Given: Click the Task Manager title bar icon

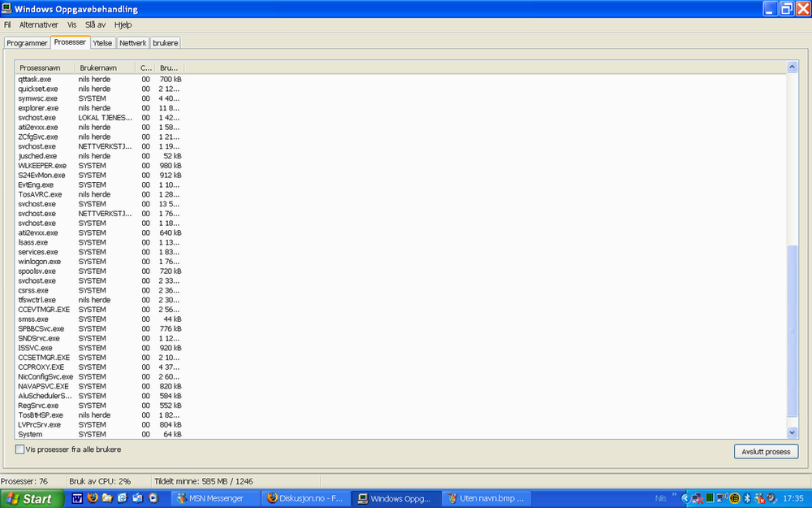Looking at the screenshot, I should pyautogui.click(x=6, y=8).
